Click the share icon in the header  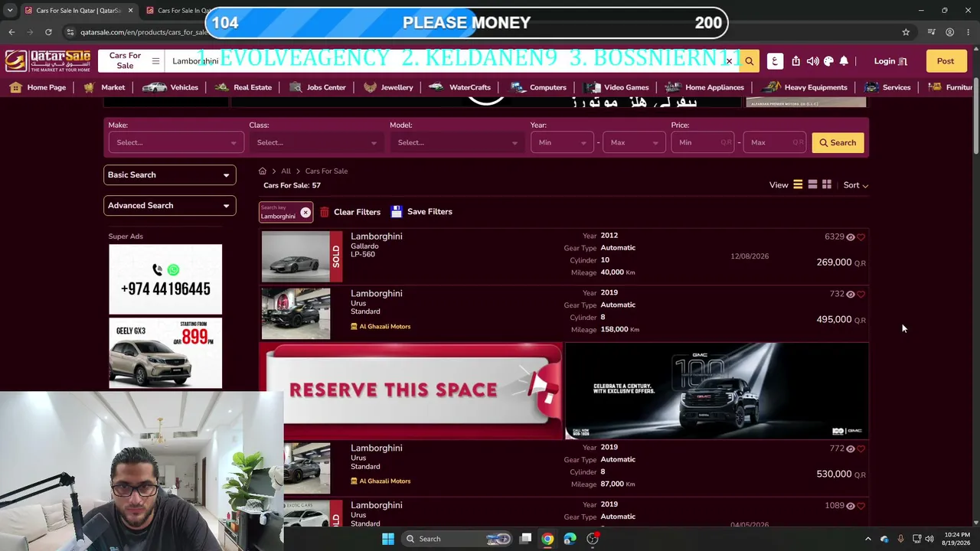[x=796, y=61]
